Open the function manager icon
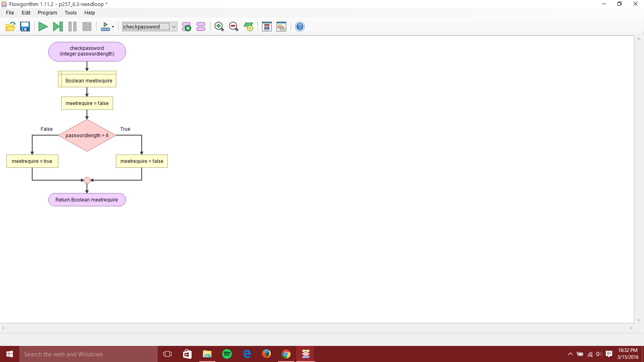Viewport: 644px width, 362px height. (x=200, y=27)
